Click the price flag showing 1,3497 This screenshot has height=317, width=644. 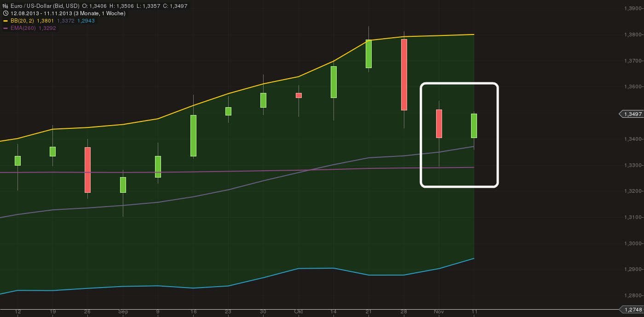[x=631, y=114]
